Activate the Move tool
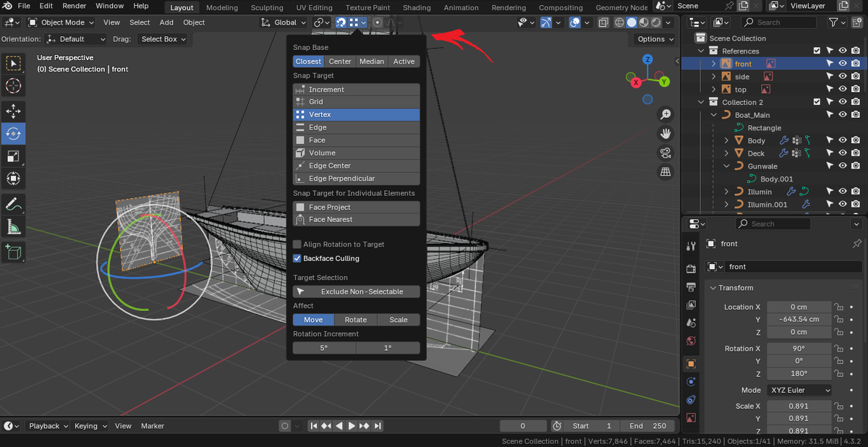868x447 pixels. (13, 111)
